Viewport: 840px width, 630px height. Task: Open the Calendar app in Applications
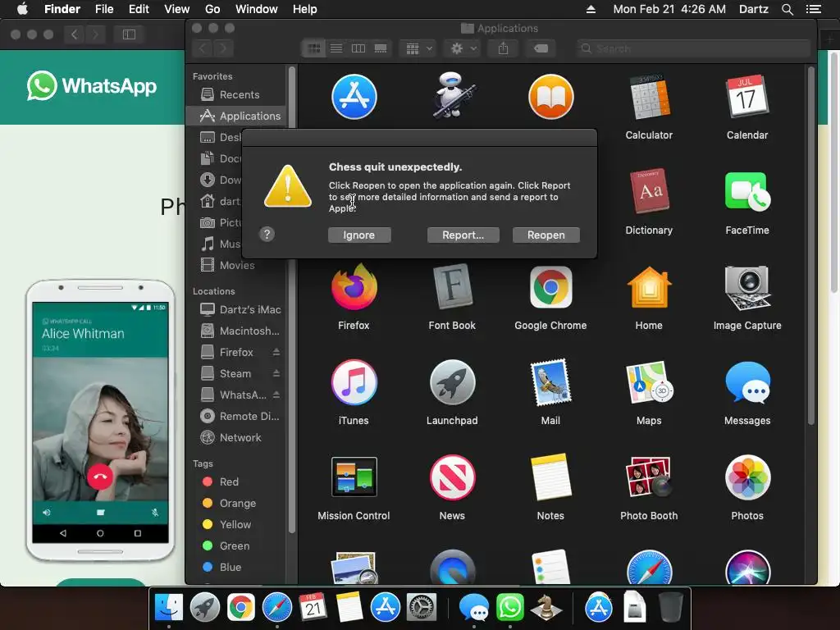point(747,98)
